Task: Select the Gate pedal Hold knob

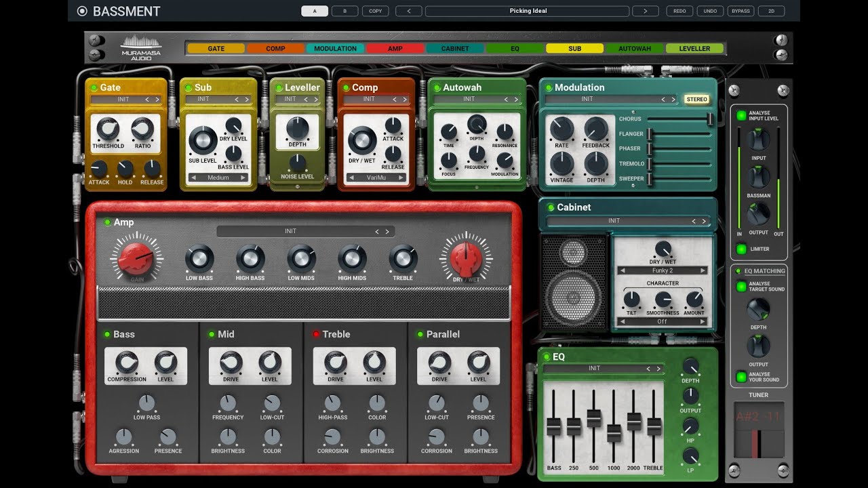Action: [x=125, y=169]
